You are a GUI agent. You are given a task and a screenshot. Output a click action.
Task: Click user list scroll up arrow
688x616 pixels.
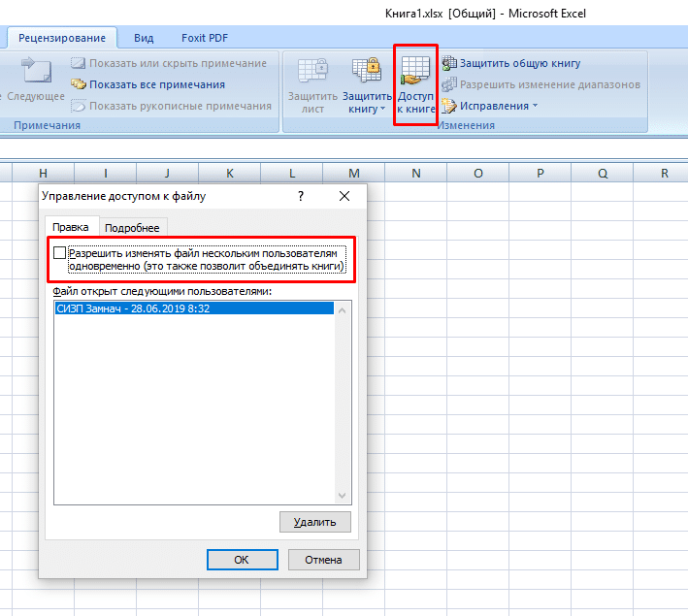[x=343, y=310]
